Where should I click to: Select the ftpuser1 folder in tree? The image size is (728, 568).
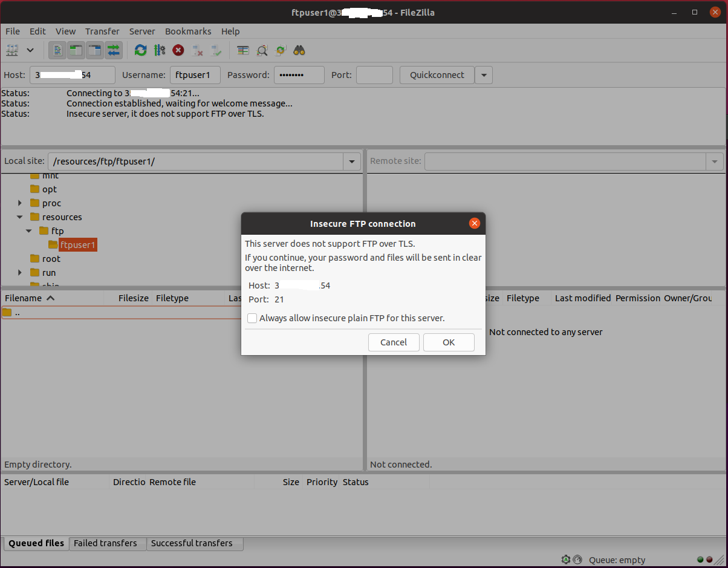pyautogui.click(x=78, y=245)
